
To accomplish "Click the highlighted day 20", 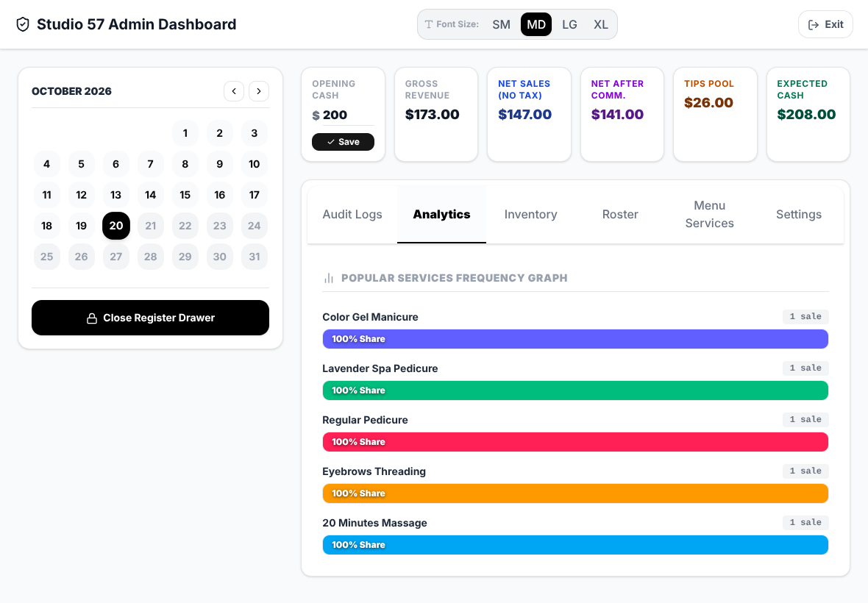I will pyautogui.click(x=116, y=226).
